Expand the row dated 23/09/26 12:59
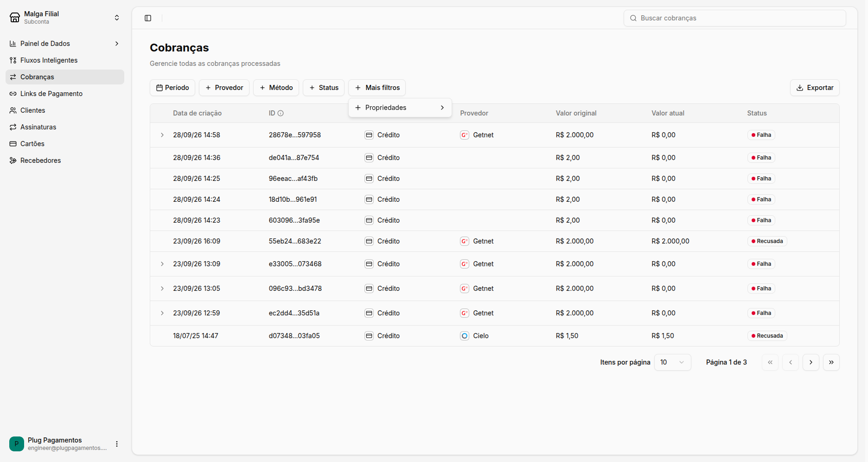The height and width of the screenshot is (462, 868). pos(162,313)
